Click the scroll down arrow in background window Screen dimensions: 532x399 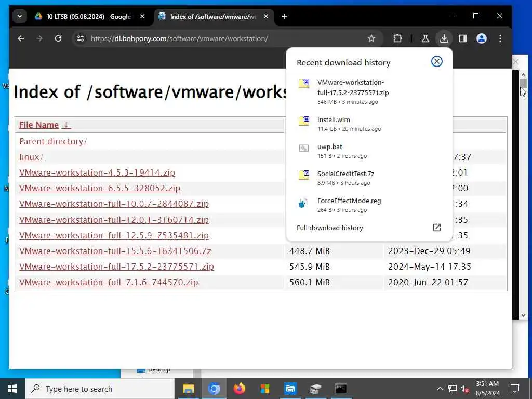coord(523,315)
